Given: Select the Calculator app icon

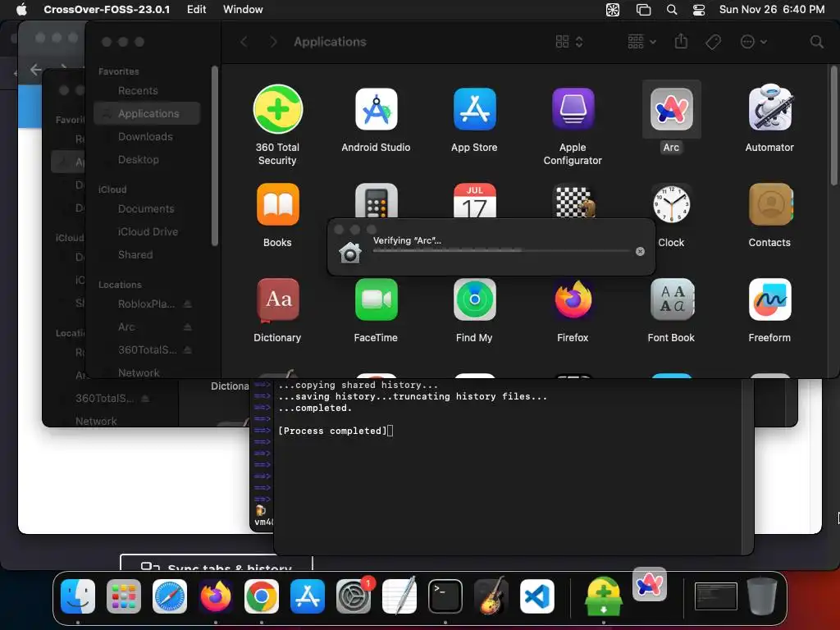Looking at the screenshot, I should coord(376,200).
